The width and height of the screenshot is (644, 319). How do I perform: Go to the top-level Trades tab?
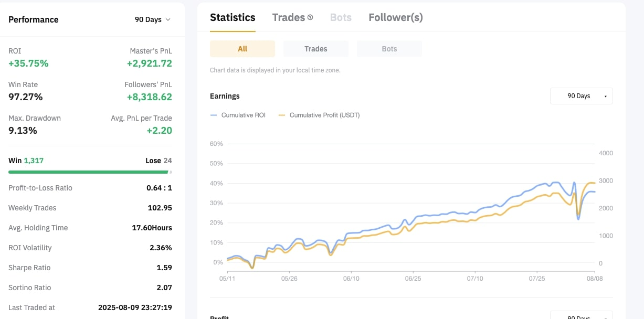288,17
